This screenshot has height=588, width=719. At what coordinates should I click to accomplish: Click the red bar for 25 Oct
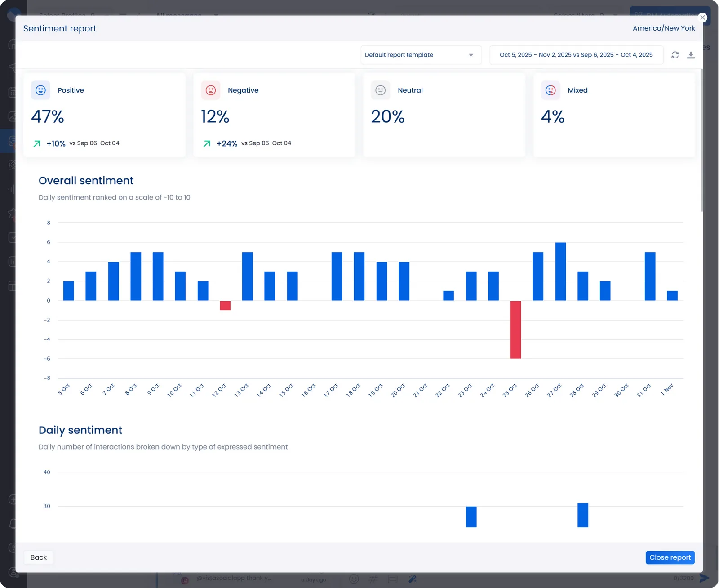515,330
